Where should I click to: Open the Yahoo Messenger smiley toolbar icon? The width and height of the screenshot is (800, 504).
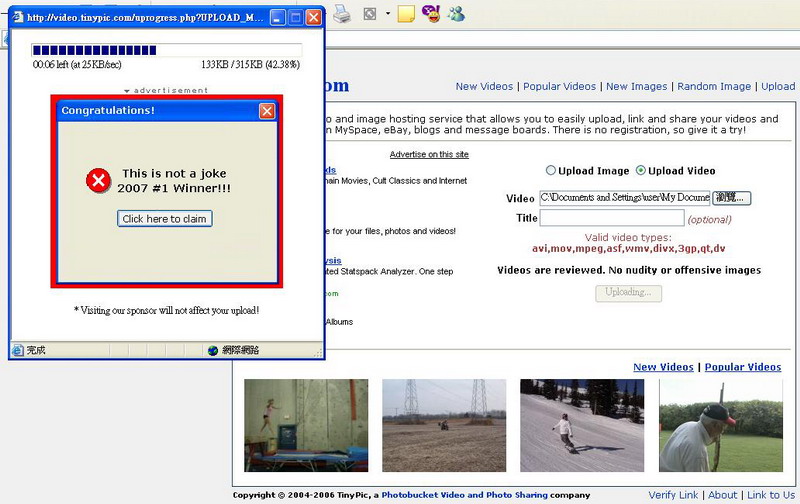click(x=431, y=14)
